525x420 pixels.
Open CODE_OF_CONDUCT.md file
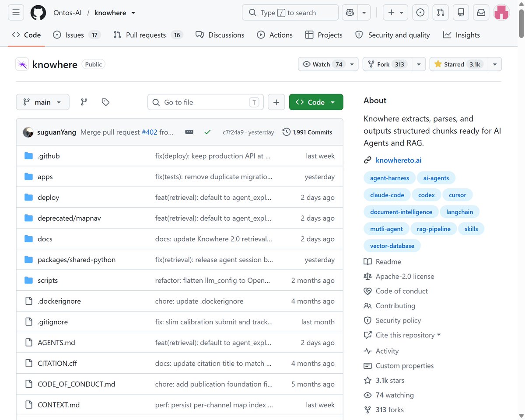point(77,384)
